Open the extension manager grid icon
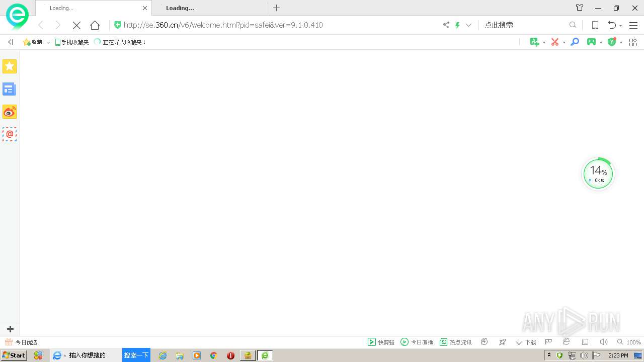Viewport: 644px width, 362px height. (633, 42)
